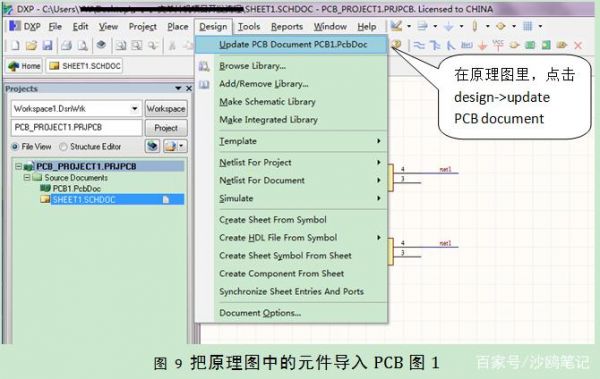Click the zoom area toolbar icon
The image size is (600, 379).
[x=137, y=46]
